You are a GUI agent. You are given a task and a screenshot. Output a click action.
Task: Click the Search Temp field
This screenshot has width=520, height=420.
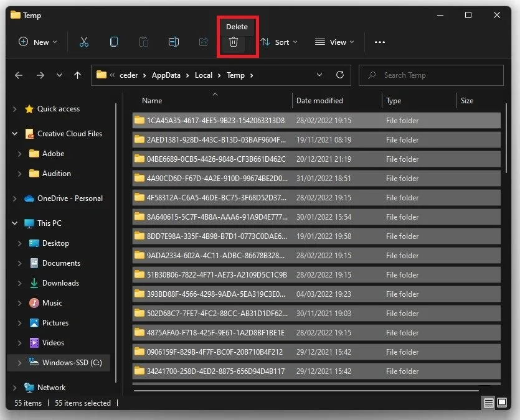coord(431,75)
